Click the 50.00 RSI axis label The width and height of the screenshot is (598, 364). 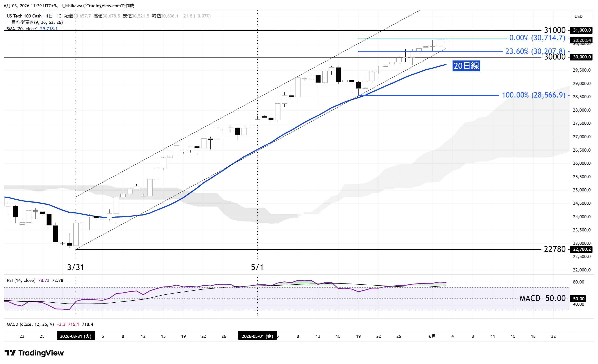[578, 299]
